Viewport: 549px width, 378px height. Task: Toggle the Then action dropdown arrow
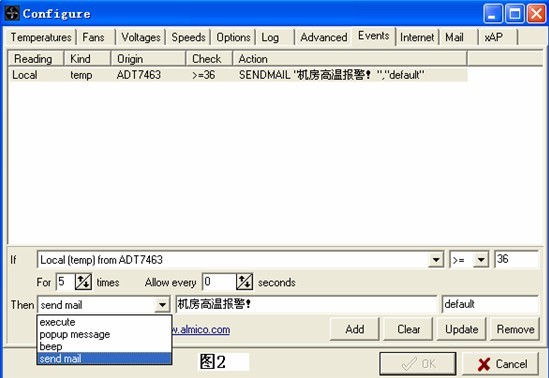[x=162, y=305]
